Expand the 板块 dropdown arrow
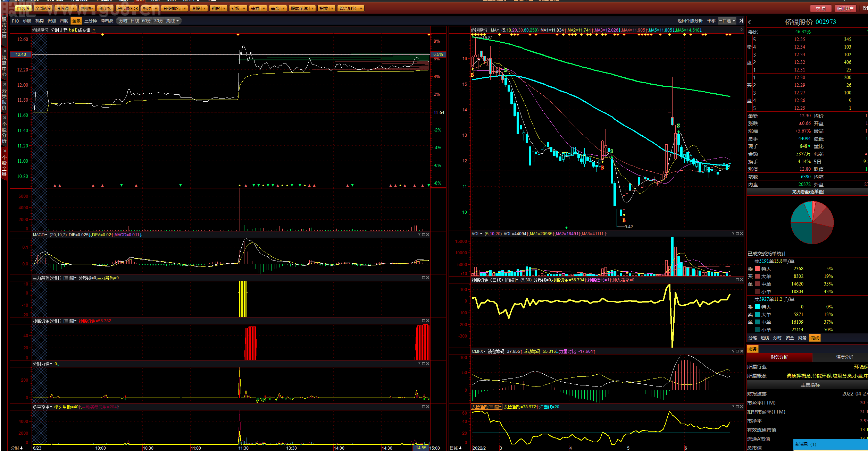Screen dimensions: 868x451 pos(156,8)
